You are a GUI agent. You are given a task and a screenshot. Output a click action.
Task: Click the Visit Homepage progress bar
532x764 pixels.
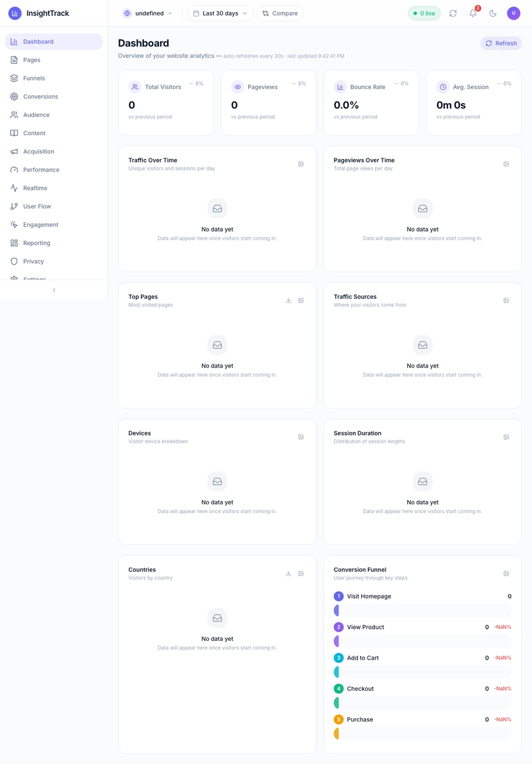[x=422, y=610]
